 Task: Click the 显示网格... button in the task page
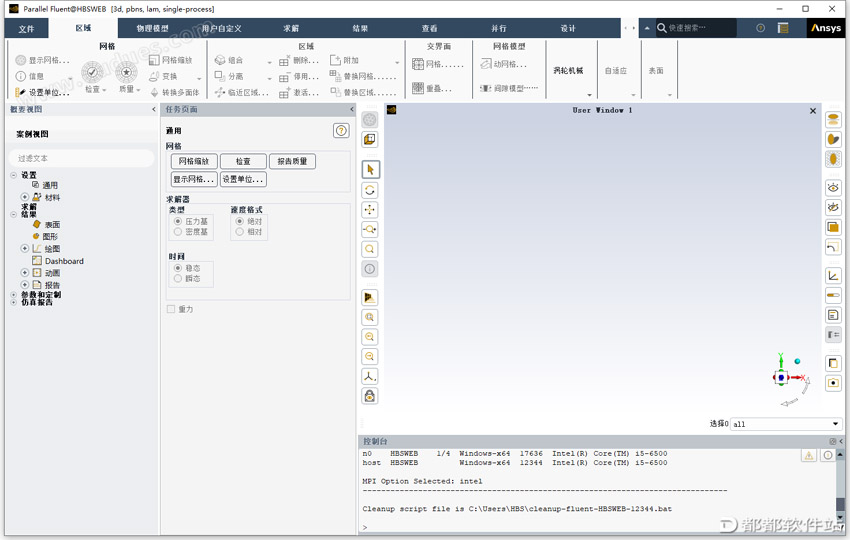point(194,179)
